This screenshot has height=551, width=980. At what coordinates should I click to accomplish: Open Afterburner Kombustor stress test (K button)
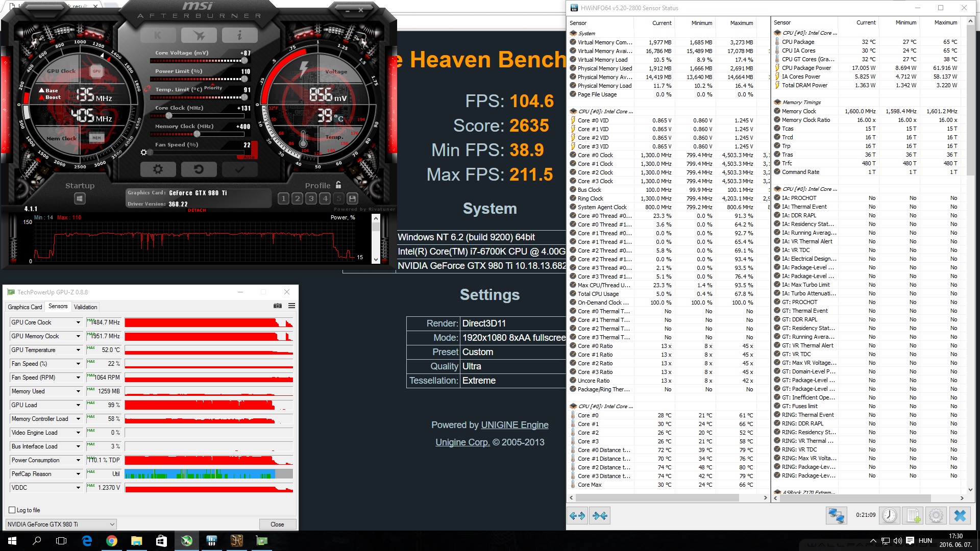(x=158, y=35)
